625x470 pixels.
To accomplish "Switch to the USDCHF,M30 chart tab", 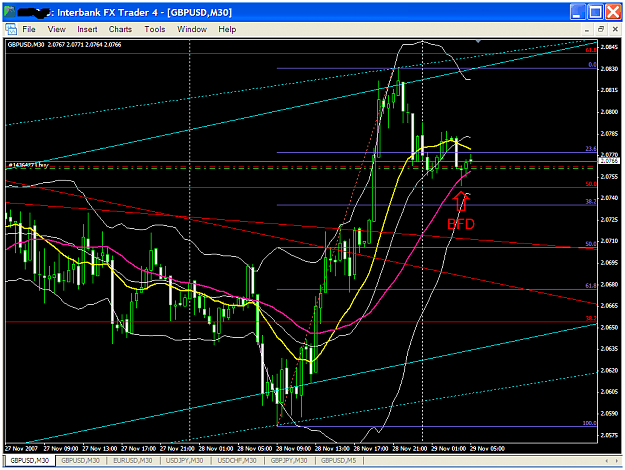I will pos(237,460).
